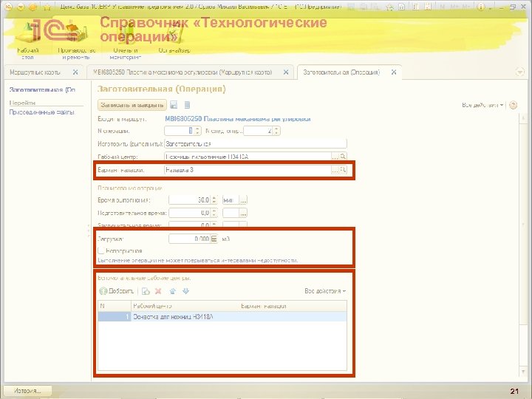The width and height of the screenshot is (532, 399).
Task: Click Вариант наладки column header
Action: pyautogui.click(x=293, y=306)
